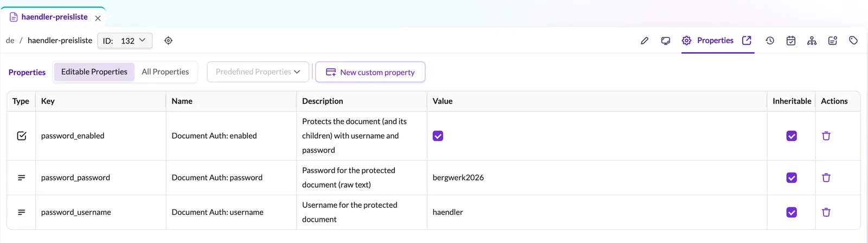Image resolution: width=868 pixels, height=243 pixels.
Task: Click 'Document Auth: enabled' name cell
Action: pos(231,136)
